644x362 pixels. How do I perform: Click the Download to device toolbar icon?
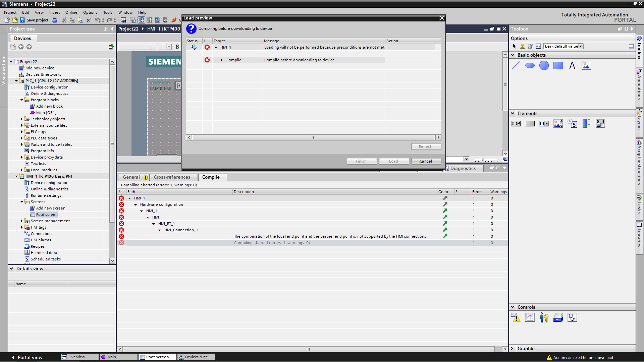click(x=141, y=20)
